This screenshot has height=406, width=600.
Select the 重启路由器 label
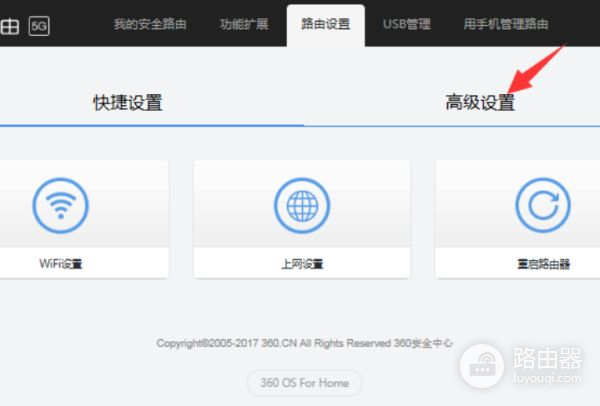pos(543,264)
